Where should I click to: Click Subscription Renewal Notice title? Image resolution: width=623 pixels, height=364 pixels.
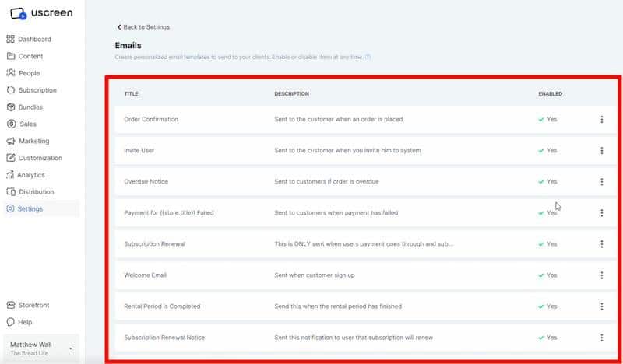164,338
